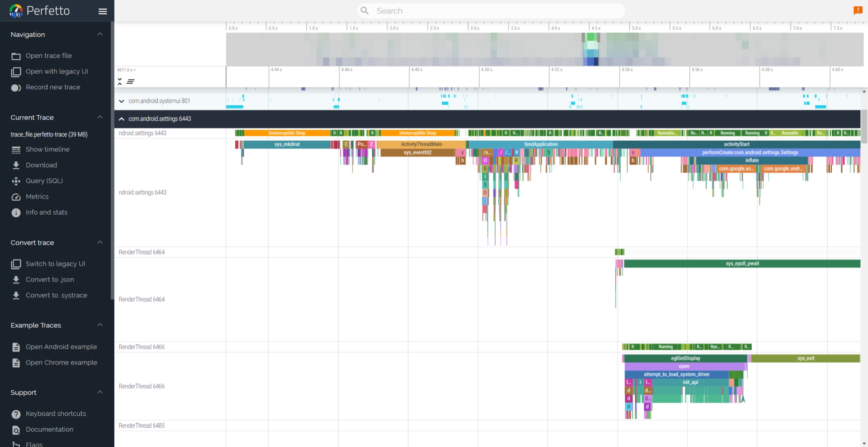Click the search magnifier icon
This screenshot has width=868, height=447.
pos(365,11)
